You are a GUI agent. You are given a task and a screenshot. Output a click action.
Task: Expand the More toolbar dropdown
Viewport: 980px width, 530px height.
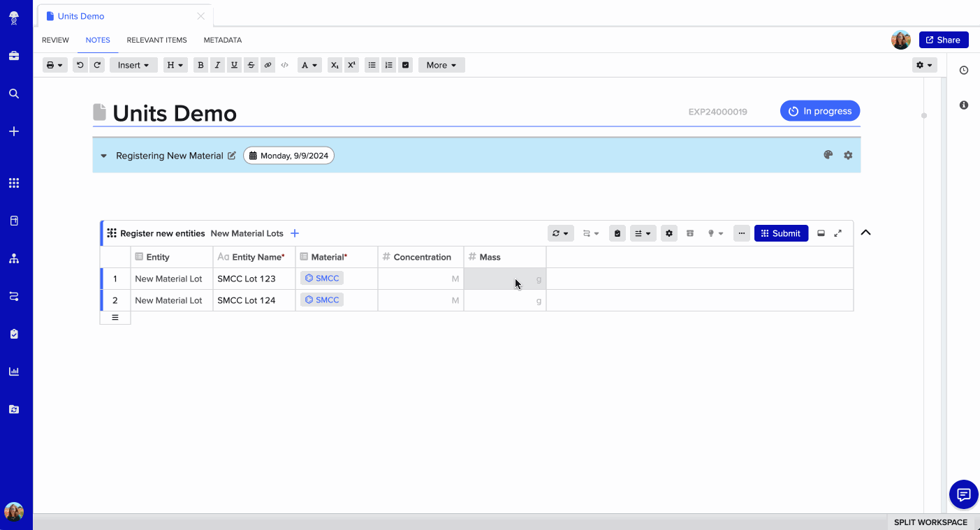[441, 65]
